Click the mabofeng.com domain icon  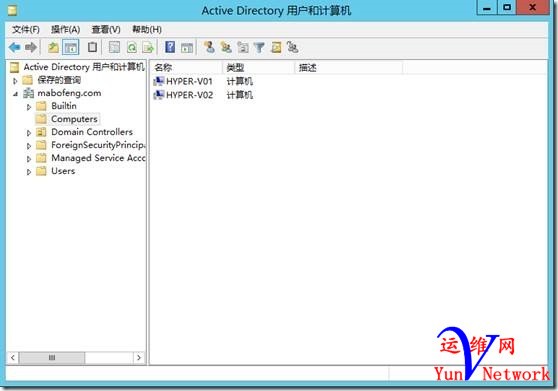(x=28, y=93)
